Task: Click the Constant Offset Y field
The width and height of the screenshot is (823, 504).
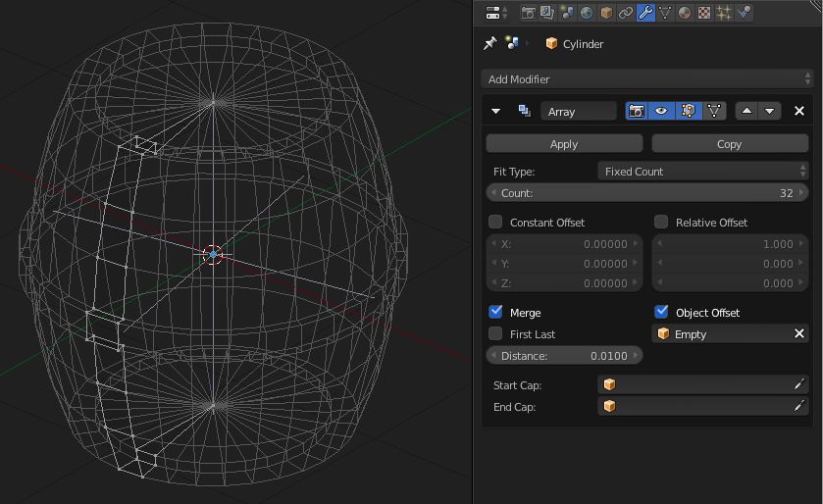Action: click(x=564, y=264)
